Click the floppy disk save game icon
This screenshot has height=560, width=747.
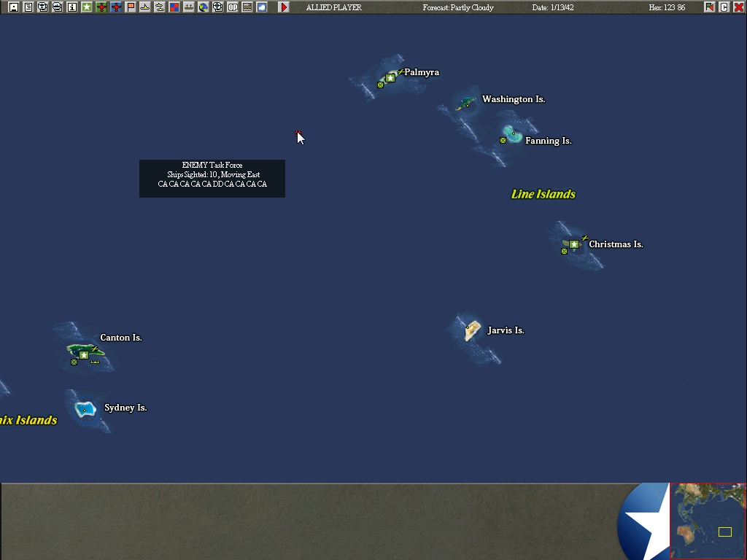point(14,7)
